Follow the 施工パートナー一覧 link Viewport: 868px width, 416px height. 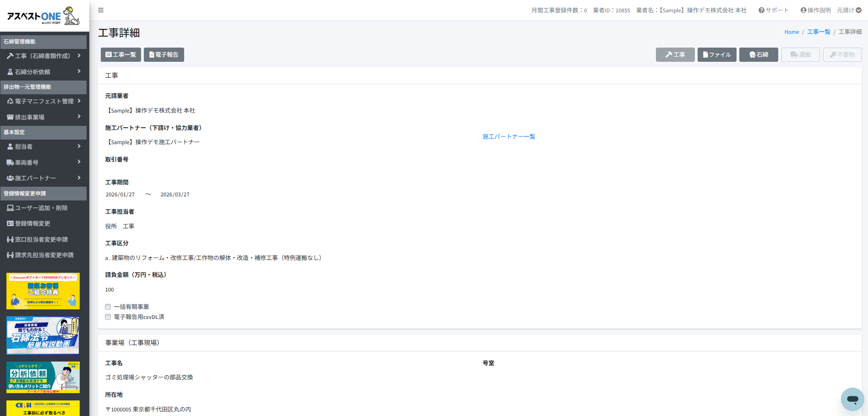508,136
